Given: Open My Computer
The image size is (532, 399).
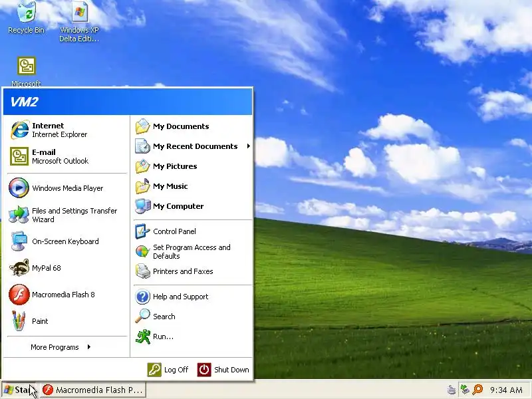Looking at the screenshot, I should tap(193, 206).
